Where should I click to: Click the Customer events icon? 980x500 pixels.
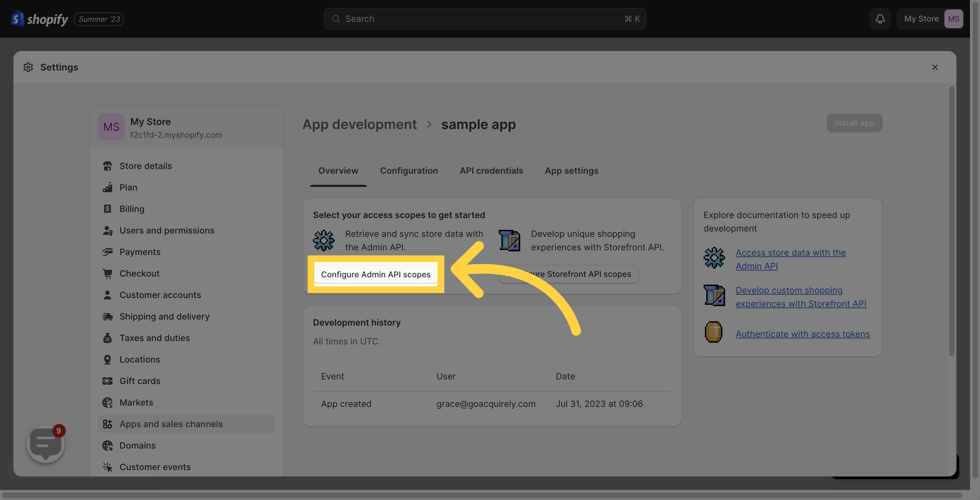click(107, 467)
